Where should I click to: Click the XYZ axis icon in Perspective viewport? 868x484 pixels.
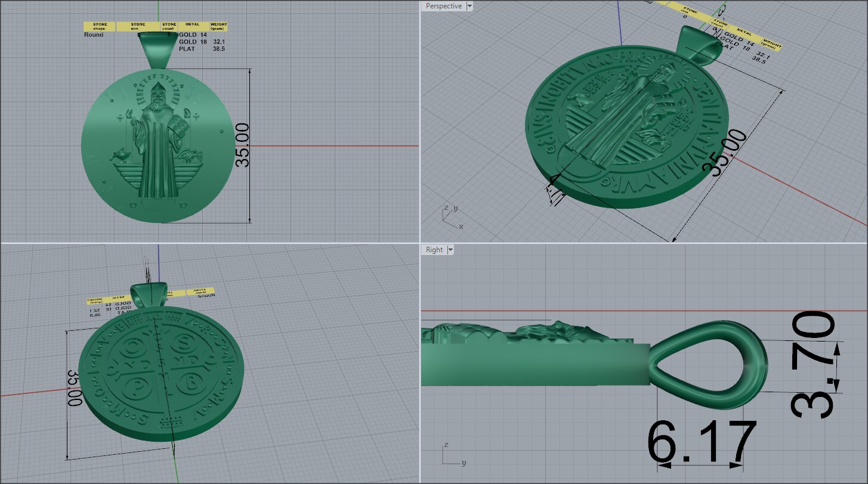[x=452, y=218]
